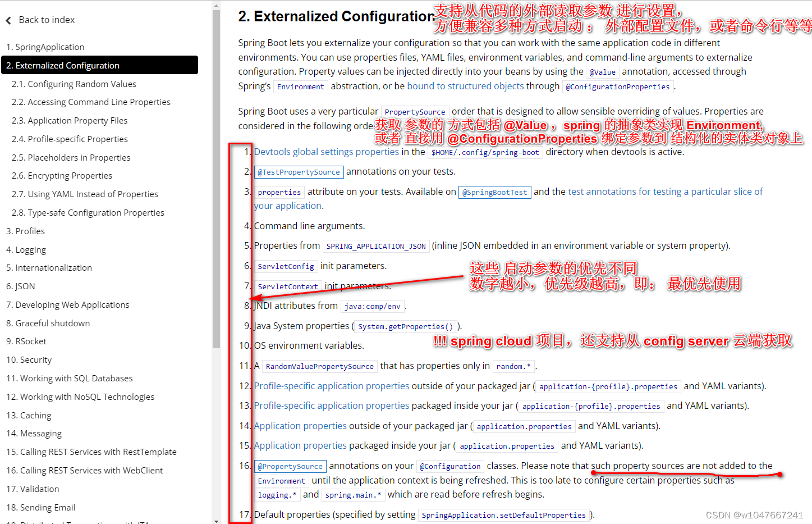
Task: Open 7. Developing Web Applications section
Action: 68,305
